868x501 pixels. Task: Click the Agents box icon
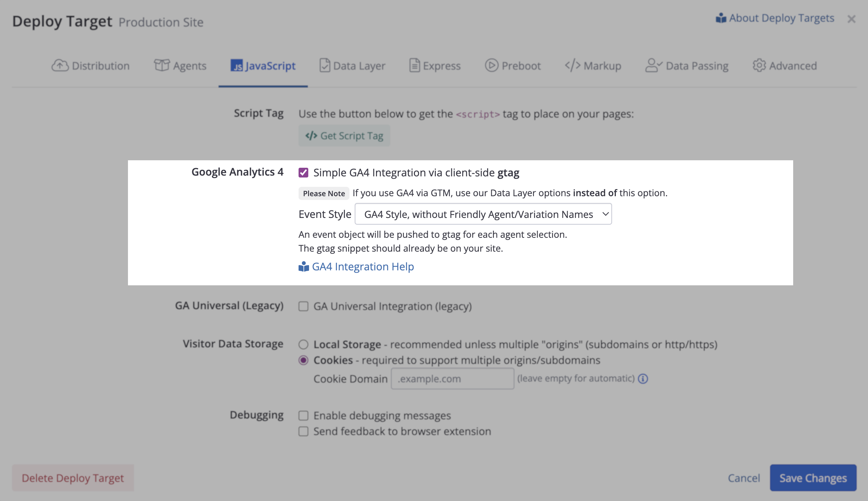tap(162, 65)
